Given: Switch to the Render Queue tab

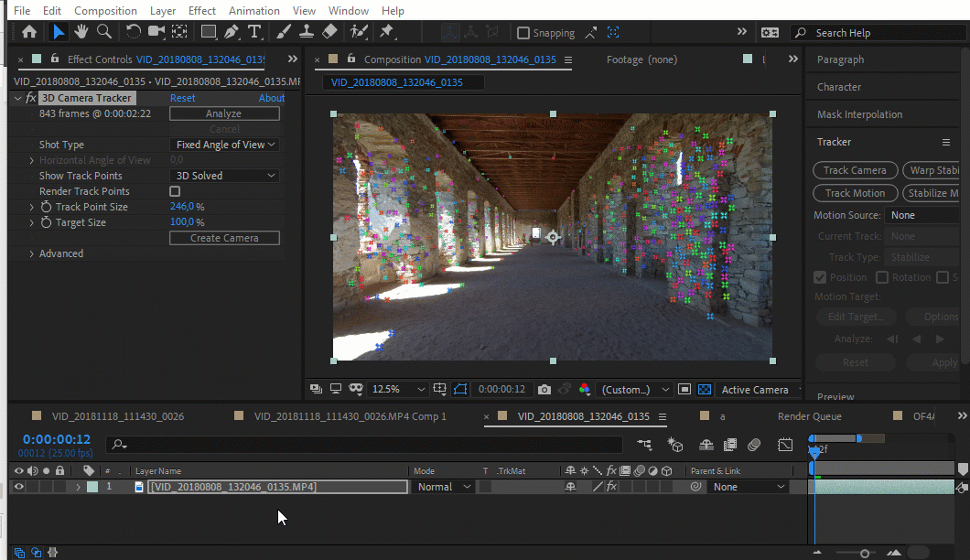Looking at the screenshot, I should (x=809, y=416).
